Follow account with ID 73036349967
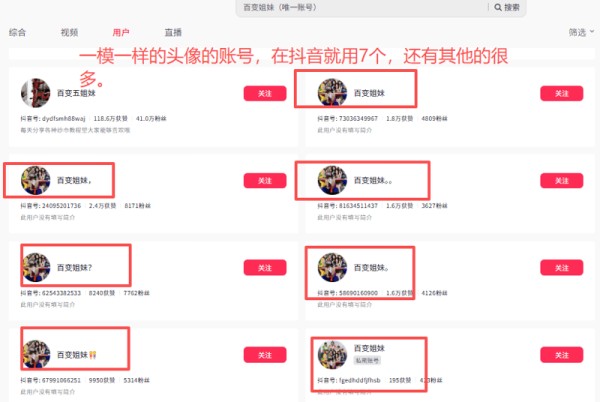The image size is (600, 402). pos(561,93)
